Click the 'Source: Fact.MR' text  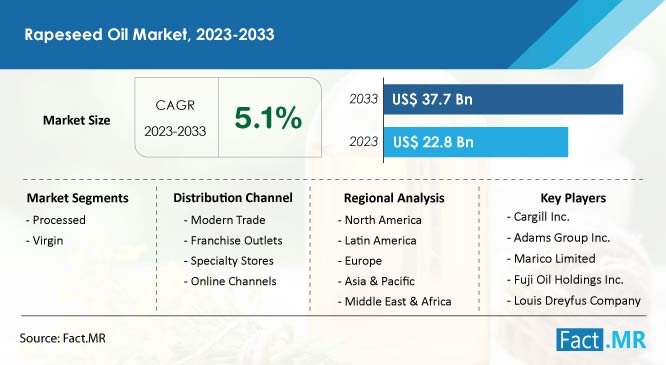point(62,338)
